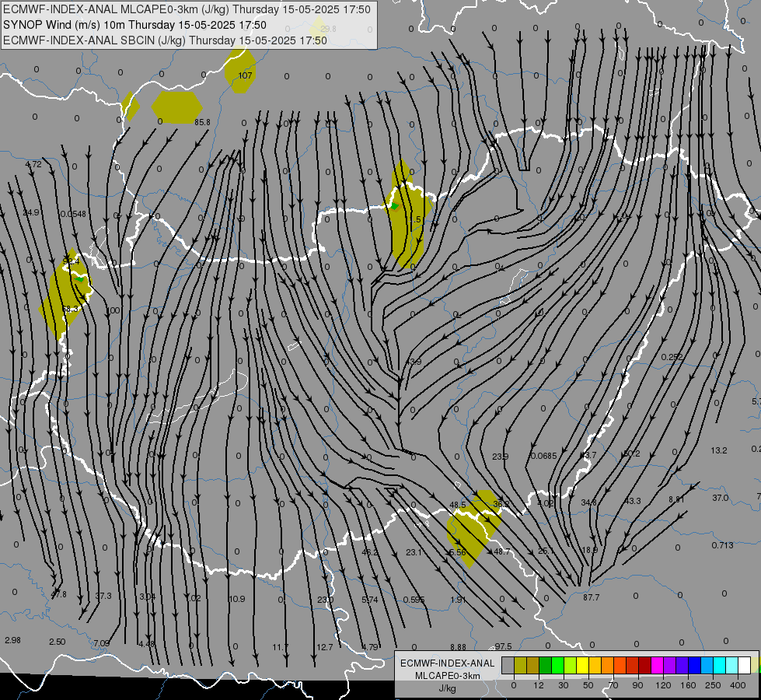This screenshot has width=761, height=700.
Task: Click legend tick label 70
Action: [613, 685]
